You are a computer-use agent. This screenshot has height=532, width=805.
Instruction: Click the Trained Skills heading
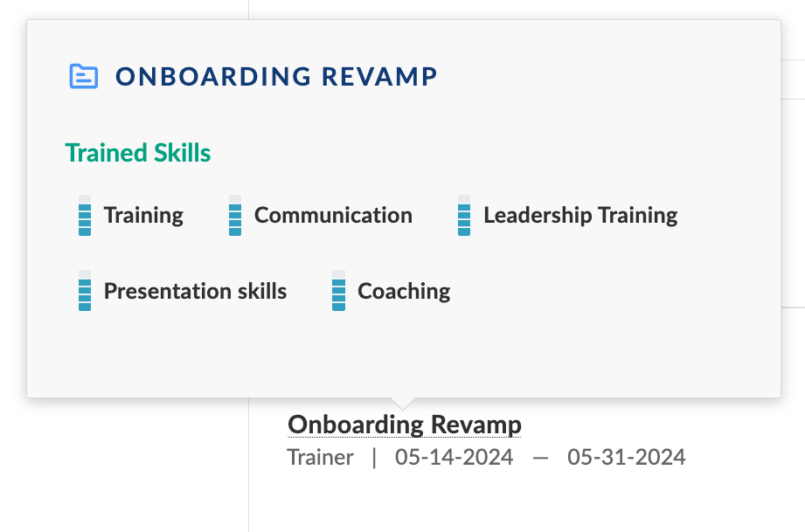(x=138, y=153)
